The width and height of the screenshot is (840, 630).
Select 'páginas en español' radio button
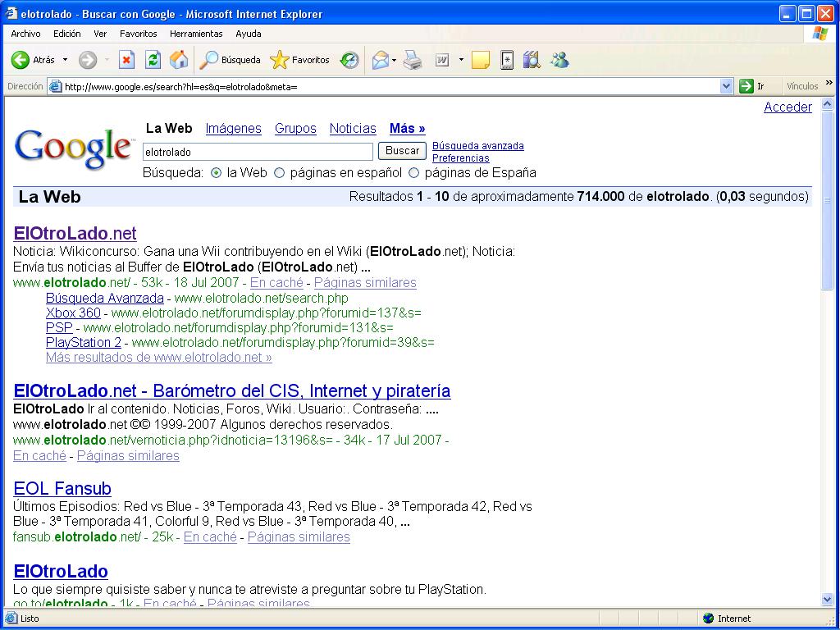280,173
